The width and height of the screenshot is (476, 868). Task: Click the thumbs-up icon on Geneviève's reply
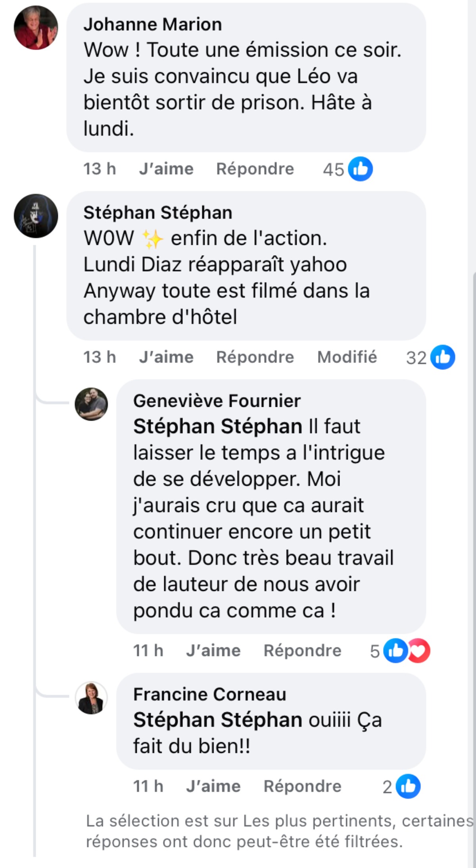pyautogui.click(x=395, y=651)
